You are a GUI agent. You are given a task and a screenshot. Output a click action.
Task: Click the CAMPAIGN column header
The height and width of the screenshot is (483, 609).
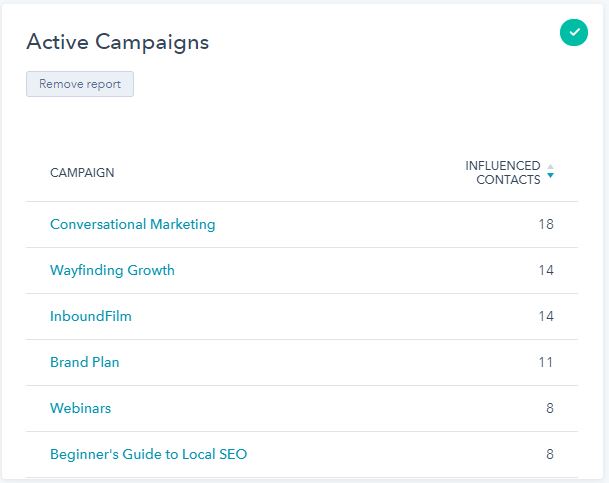(82, 173)
